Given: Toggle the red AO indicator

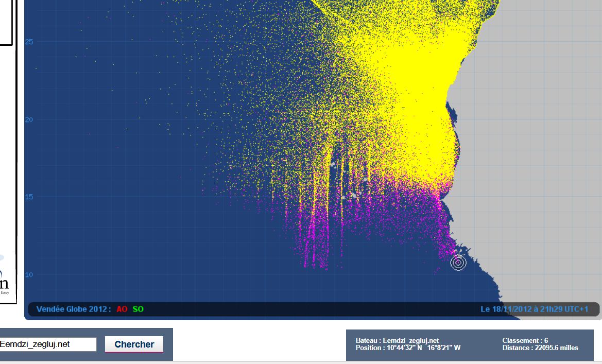Looking at the screenshot, I should (122, 309).
